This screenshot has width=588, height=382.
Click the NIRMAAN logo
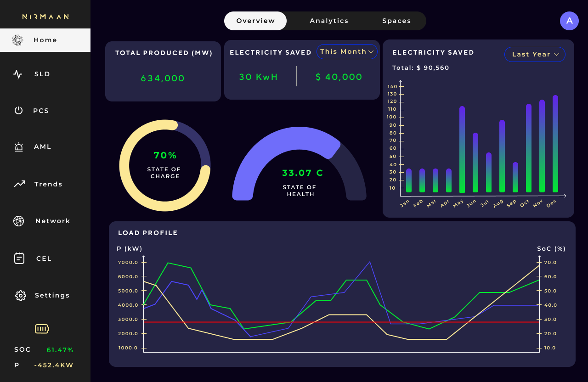(45, 17)
